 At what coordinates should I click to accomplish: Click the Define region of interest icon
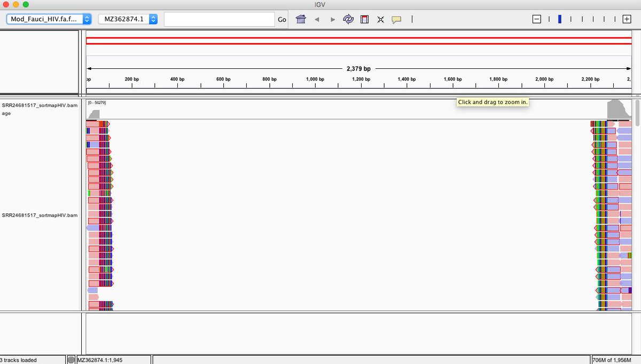click(x=364, y=19)
